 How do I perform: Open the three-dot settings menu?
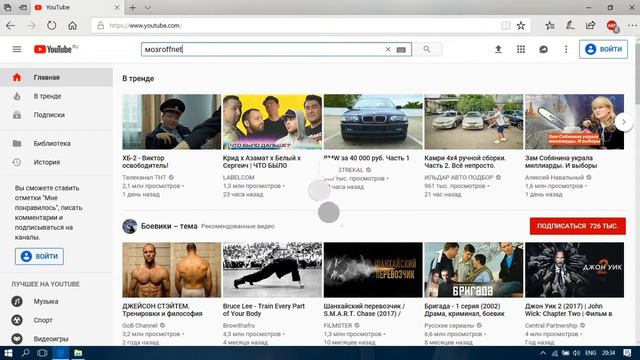click(566, 49)
